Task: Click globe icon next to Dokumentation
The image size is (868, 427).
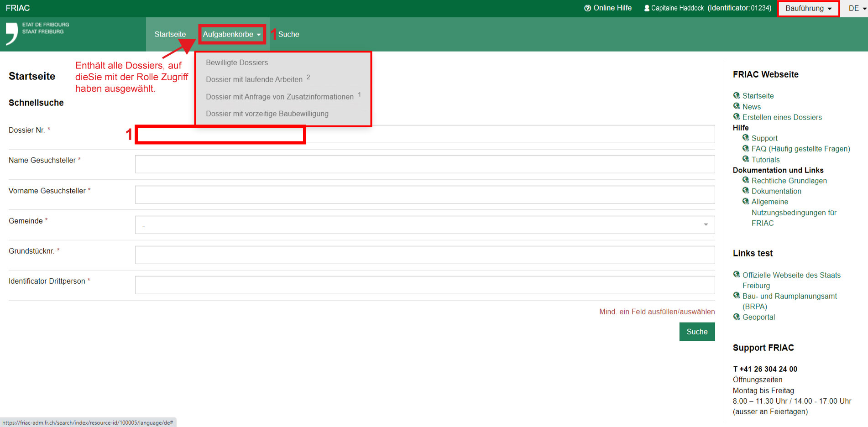Action: pos(745,191)
